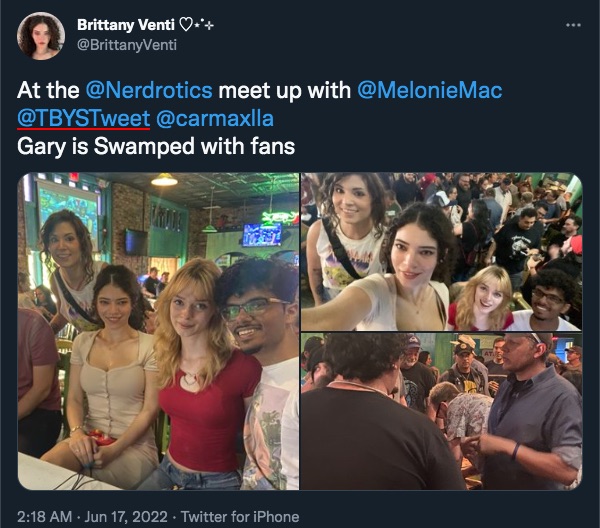The image size is (600, 528).
Task: Open the @MelonieMac mention link
Action: click(x=429, y=90)
